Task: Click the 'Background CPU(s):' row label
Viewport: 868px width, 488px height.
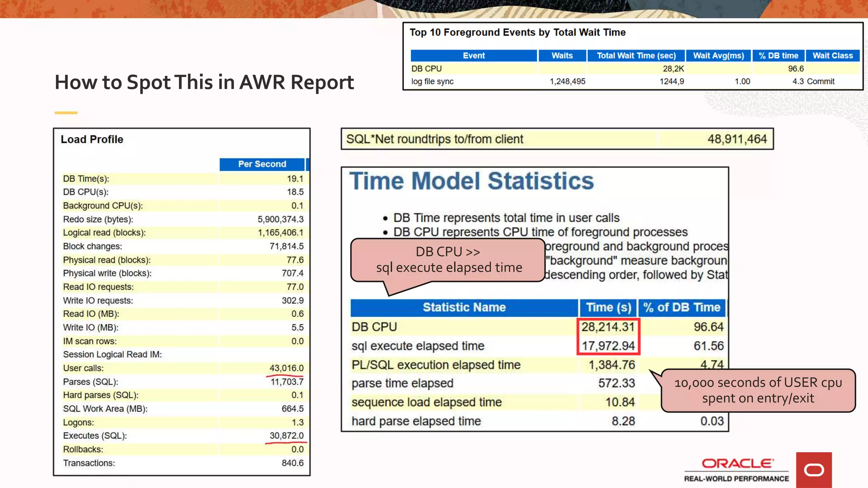Action: coord(103,205)
